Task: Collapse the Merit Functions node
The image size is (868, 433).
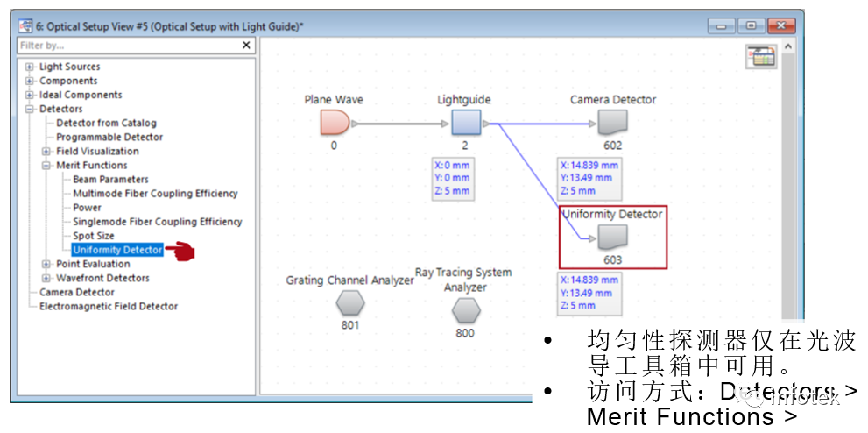Action: click(46, 166)
